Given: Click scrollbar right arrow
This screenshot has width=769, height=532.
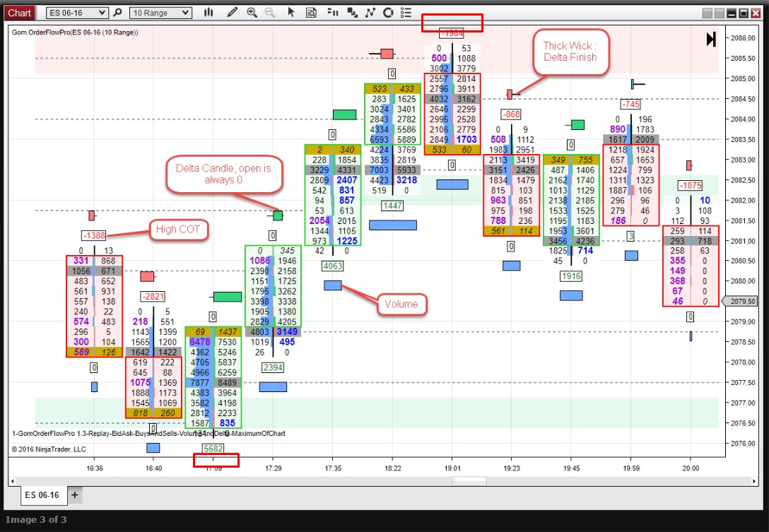Looking at the screenshot, I should pos(754,482).
